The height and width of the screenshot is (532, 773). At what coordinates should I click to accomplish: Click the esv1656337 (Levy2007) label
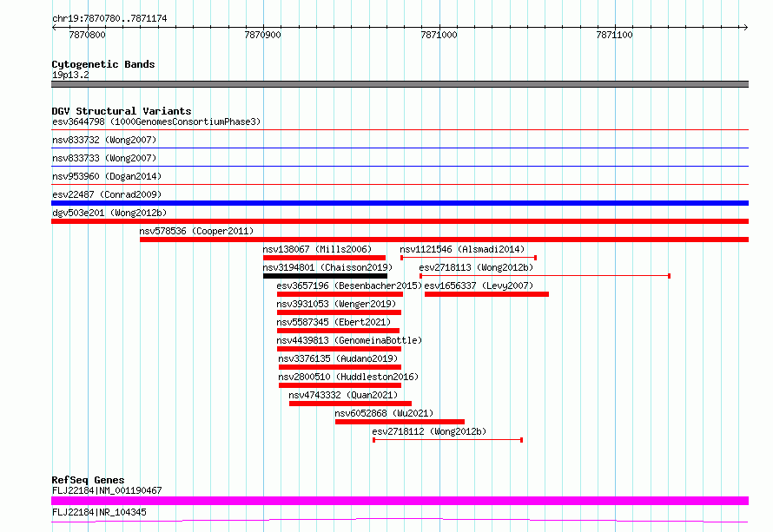479,286
